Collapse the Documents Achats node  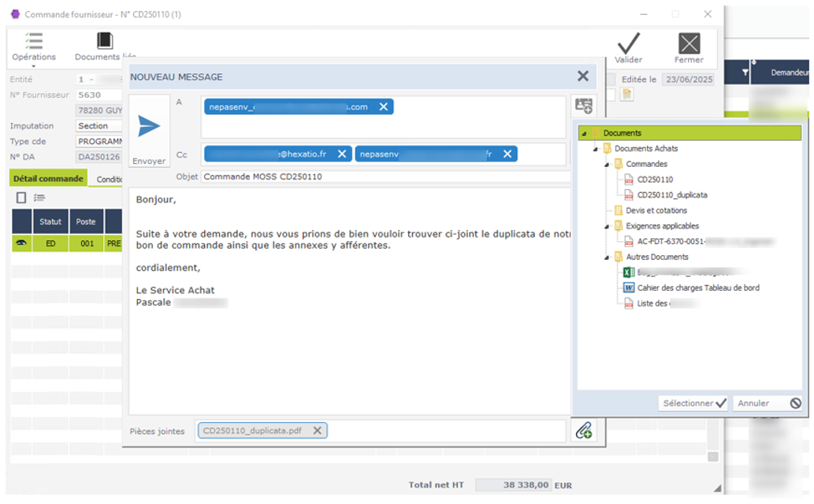pos(597,148)
